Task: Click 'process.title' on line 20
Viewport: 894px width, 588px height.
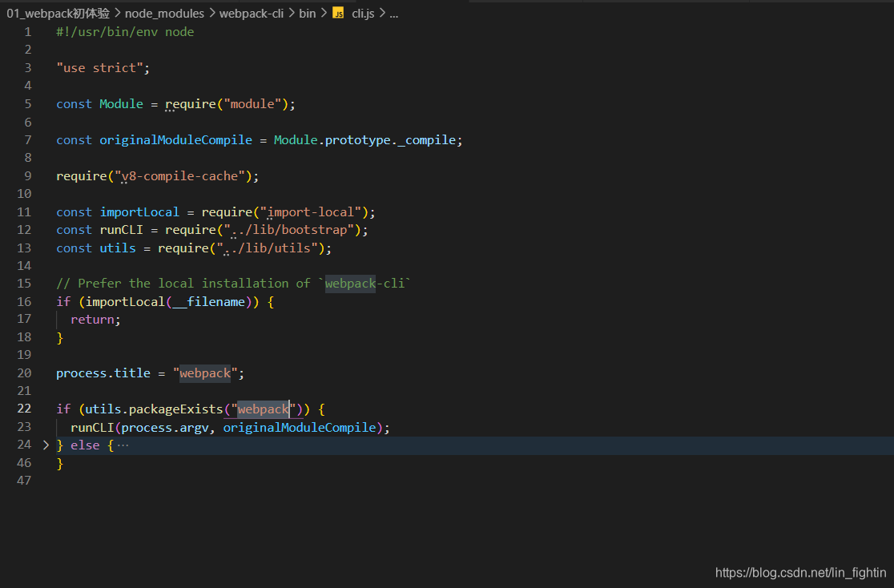Action: [x=103, y=373]
